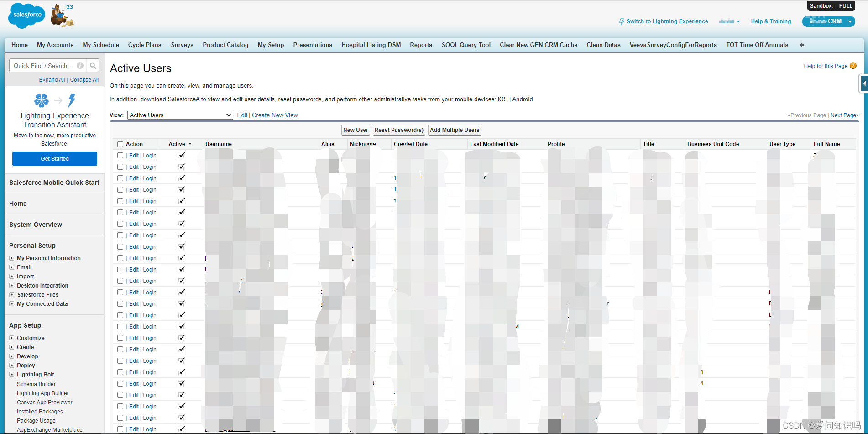Open the Active Users view dropdown

click(180, 115)
